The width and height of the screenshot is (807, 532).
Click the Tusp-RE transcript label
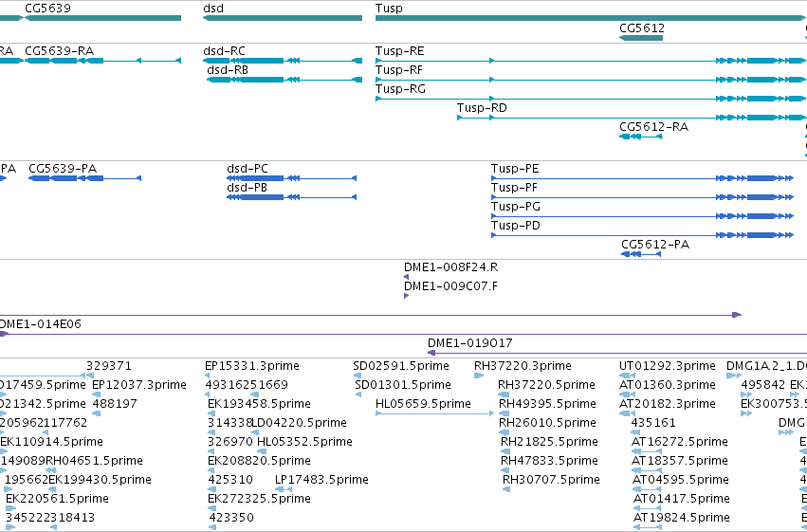pos(400,51)
